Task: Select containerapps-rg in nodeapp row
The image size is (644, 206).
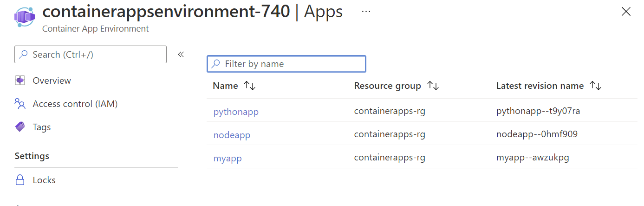Action: (390, 134)
